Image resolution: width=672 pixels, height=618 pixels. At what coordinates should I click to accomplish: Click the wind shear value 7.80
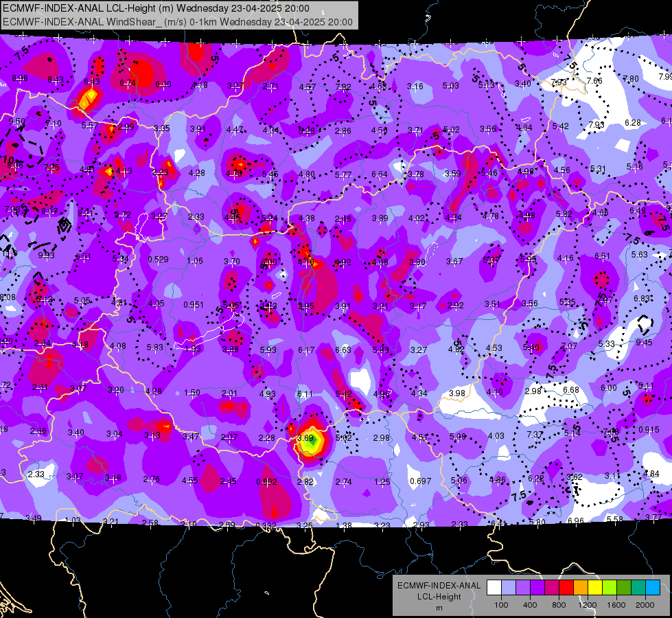coord(630,79)
